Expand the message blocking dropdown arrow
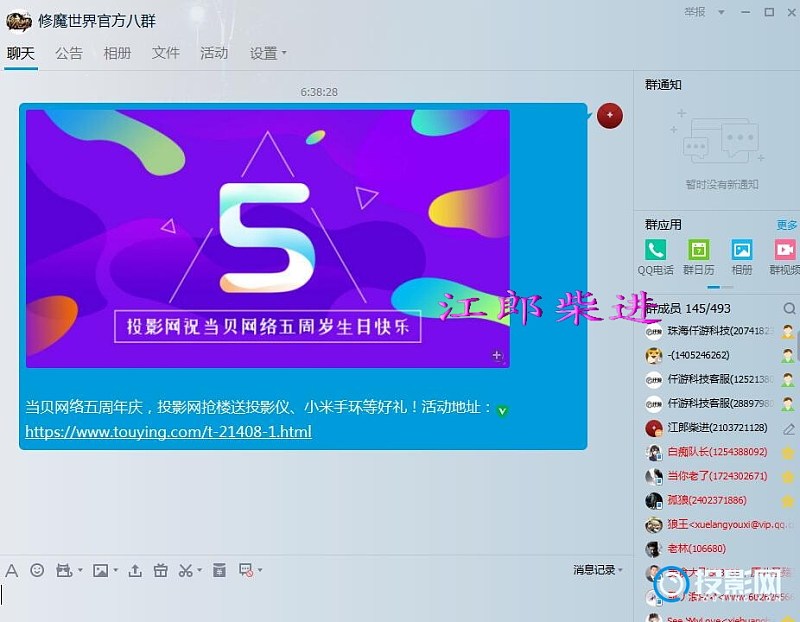Screen dimensions: 800x622 tap(260, 570)
